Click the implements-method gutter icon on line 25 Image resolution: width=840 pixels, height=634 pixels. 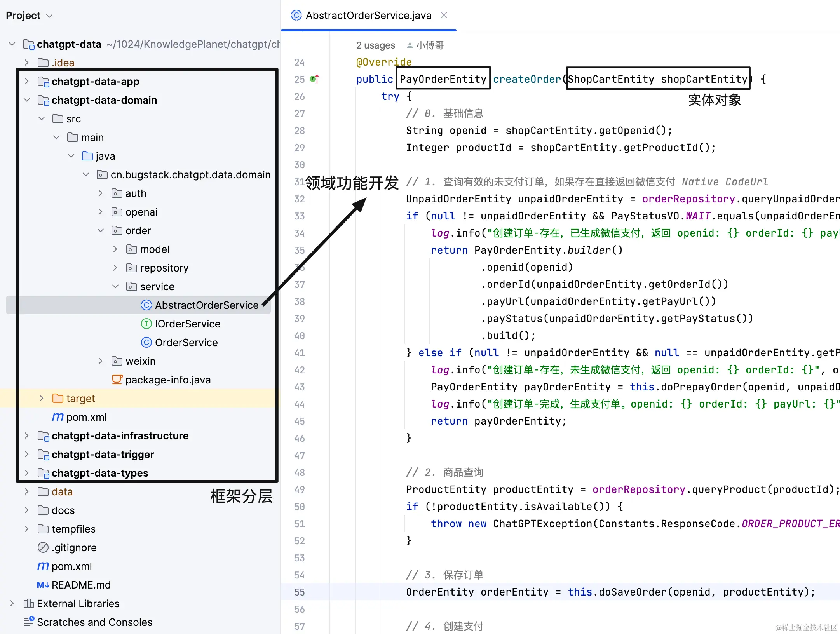pyautogui.click(x=314, y=79)
